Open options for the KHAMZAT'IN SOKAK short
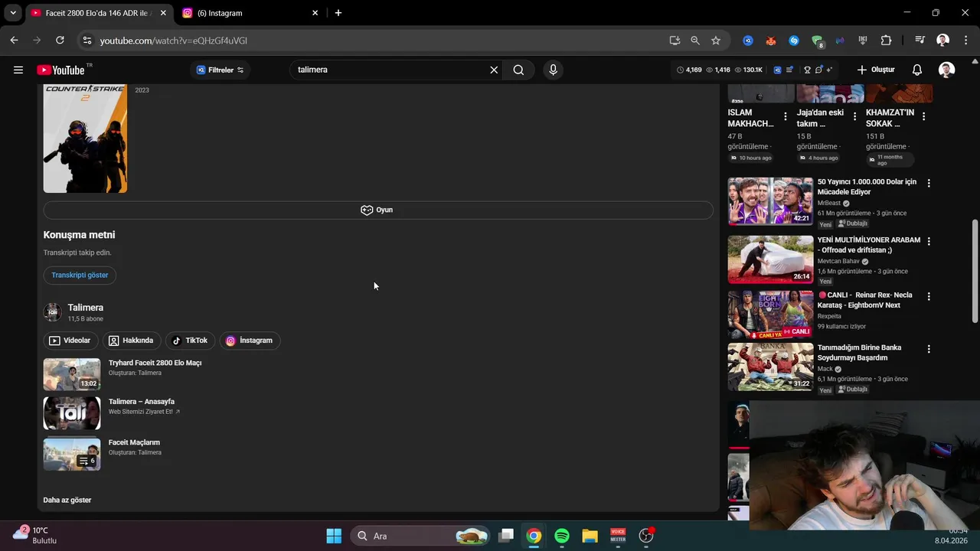 click(x=923, y=117)
